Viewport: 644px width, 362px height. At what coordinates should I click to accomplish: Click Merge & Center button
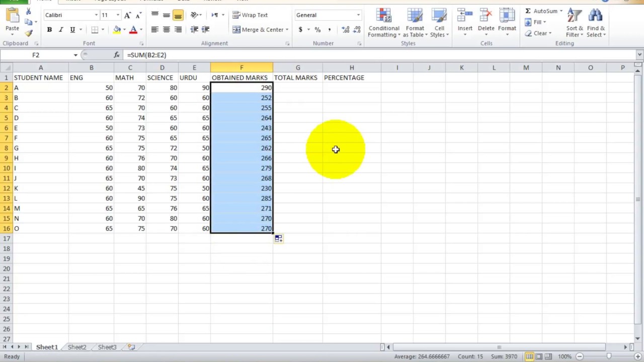click(x=258, y=30)
